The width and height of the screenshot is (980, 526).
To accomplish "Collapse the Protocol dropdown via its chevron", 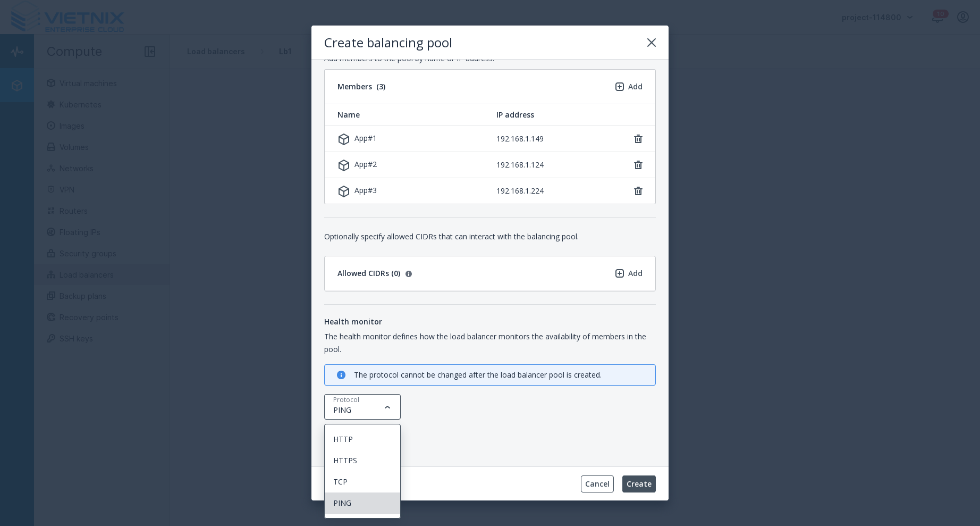I will click(387, 407).
